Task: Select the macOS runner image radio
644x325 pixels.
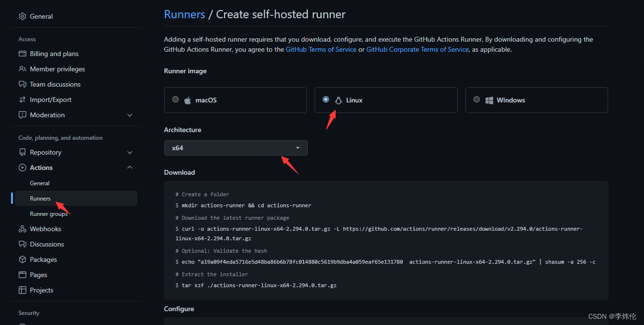Action: 176,100
